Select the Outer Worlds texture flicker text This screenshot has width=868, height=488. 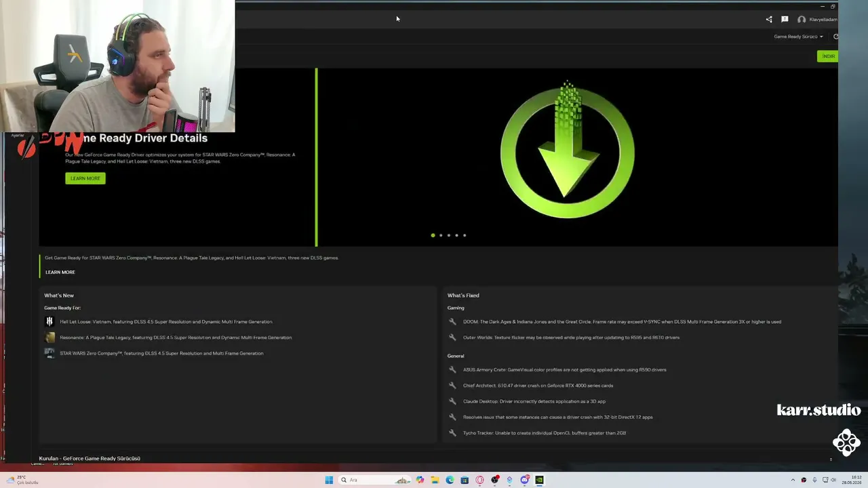(x=571, y=338)
